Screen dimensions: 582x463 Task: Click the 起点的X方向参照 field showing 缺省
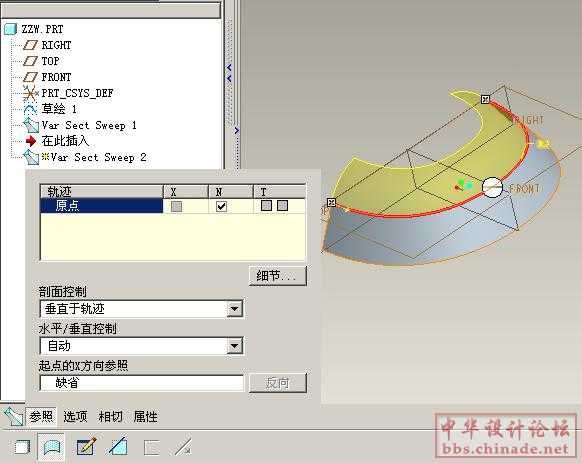point(141,383)
